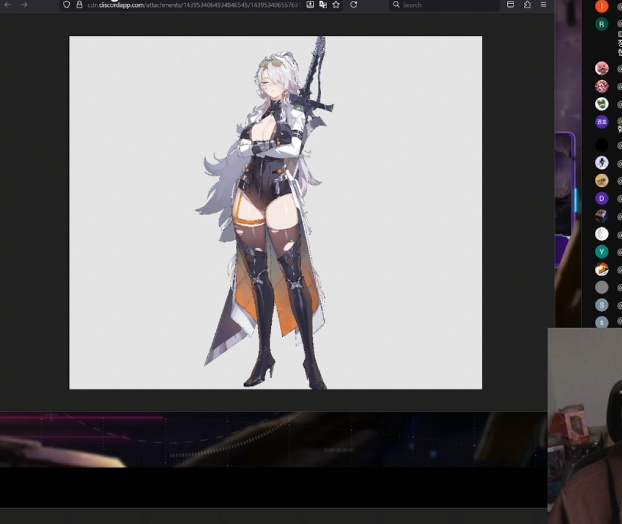Click the translate page icon in address bar
The height and width of the screenshot is (524, 622).
323,5
